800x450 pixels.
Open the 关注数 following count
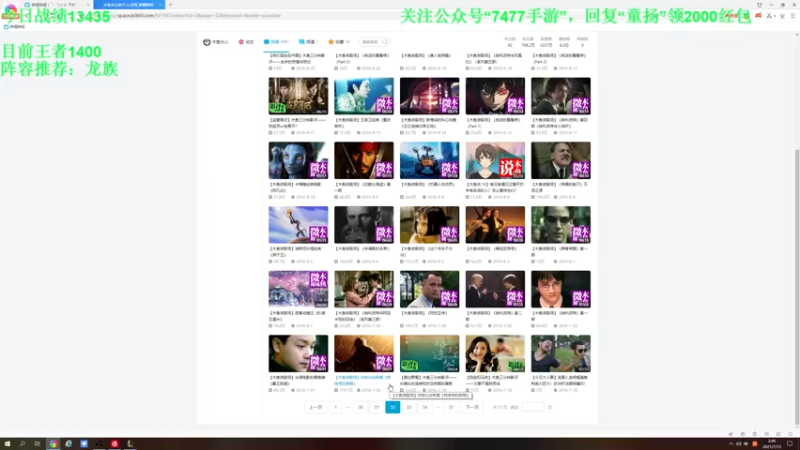click(510, 42)
